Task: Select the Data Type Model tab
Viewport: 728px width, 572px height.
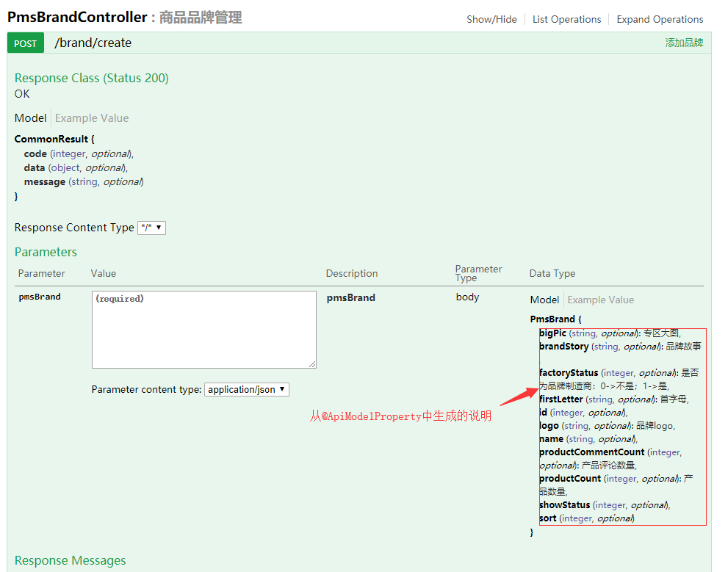Action: [x=544, y=300]
